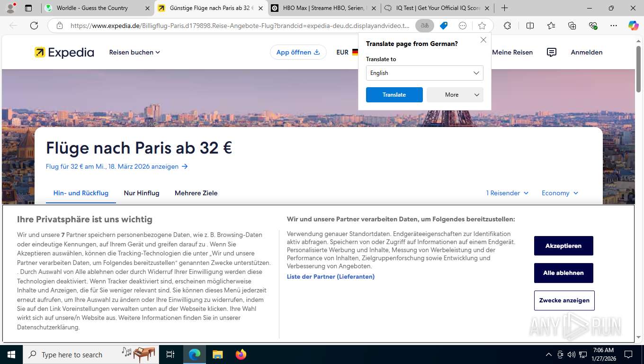This screenshot has height=364, width=644.
Task: Open the Expedia messages chat icon
Action: pos(552,52)
